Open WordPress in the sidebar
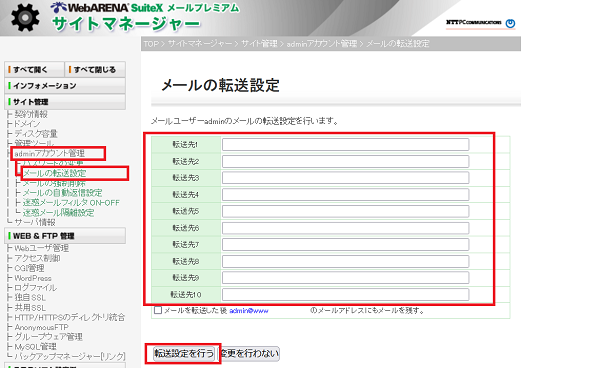 pos(33,278)
